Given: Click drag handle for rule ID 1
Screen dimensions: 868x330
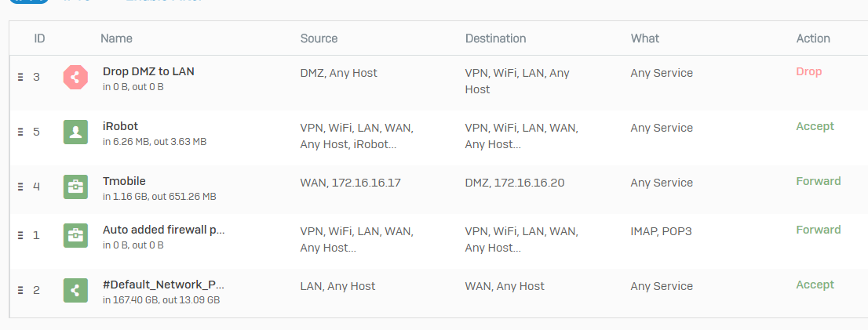Looking at the screenshot, I should pos(21,236).
